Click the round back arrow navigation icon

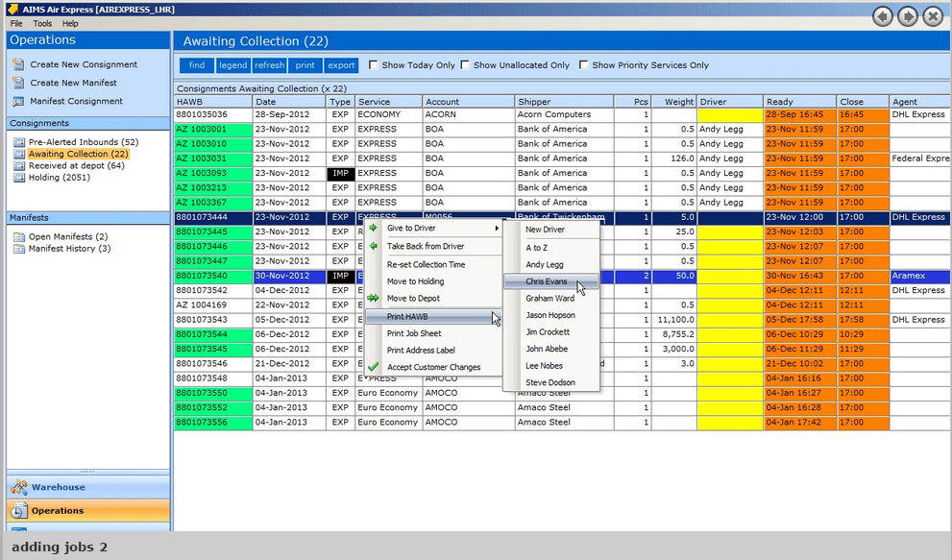click(883, 16)
